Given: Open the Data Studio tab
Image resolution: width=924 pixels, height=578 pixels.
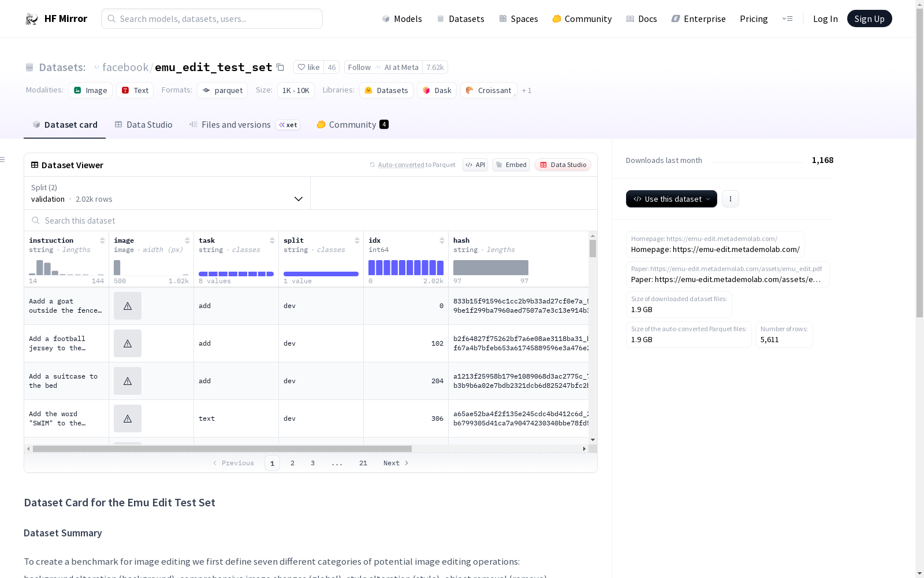Looking at the screenshot, I should point(144,125).
